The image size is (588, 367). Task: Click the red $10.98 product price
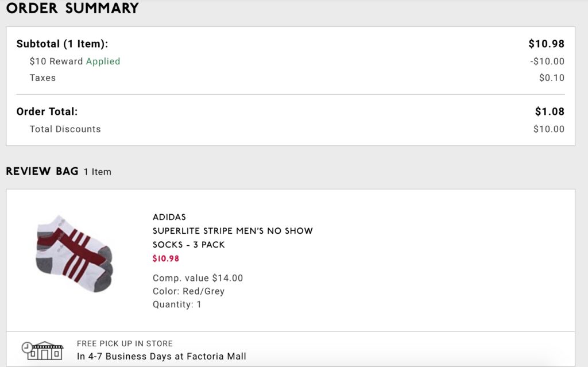tap(166, 258)
